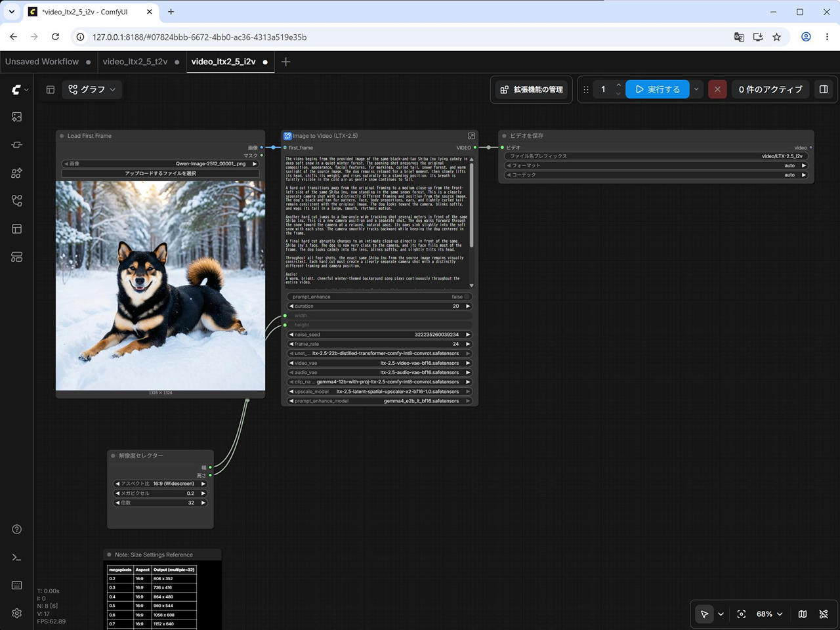Click the select-mode cursor tool on canvas toolbar

pos(704,614)
